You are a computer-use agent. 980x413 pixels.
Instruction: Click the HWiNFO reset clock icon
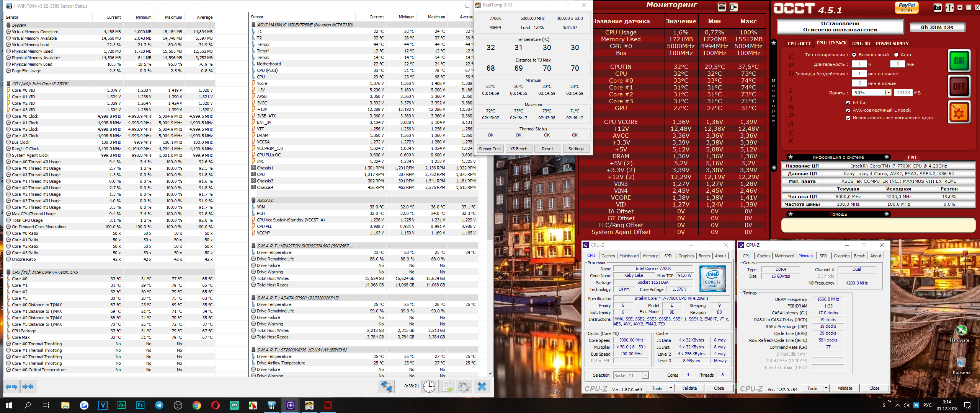click(x=429, y=387)
